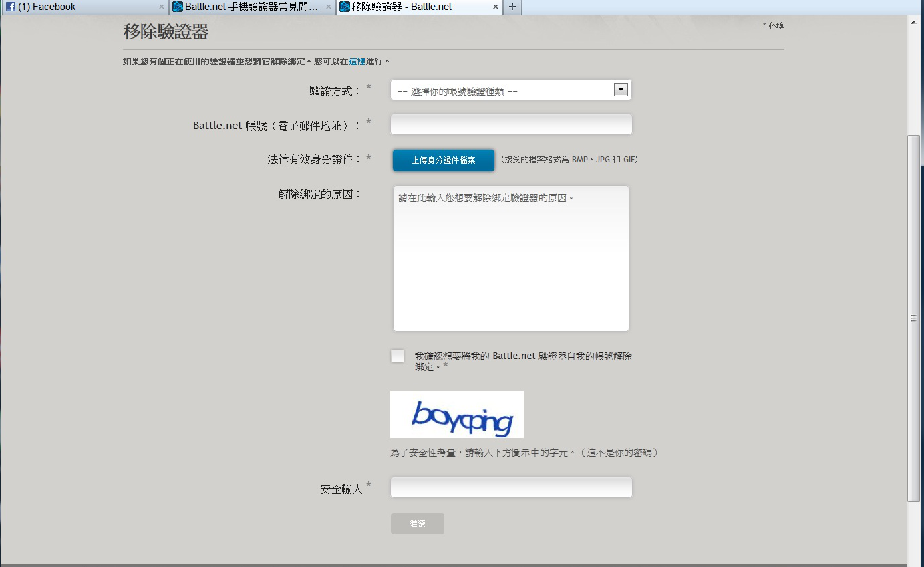The image size is (924, 567).
Task: Click the 為了安全性考量 captcha instruction text
Action: pyautogui.click(x=526, y=453)
